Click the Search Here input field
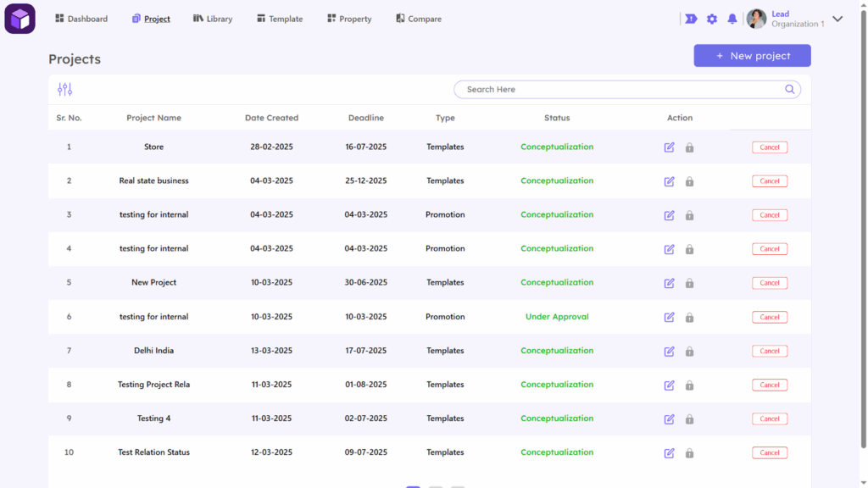This screenshot has width=868, height=488. tap(619, 90)
